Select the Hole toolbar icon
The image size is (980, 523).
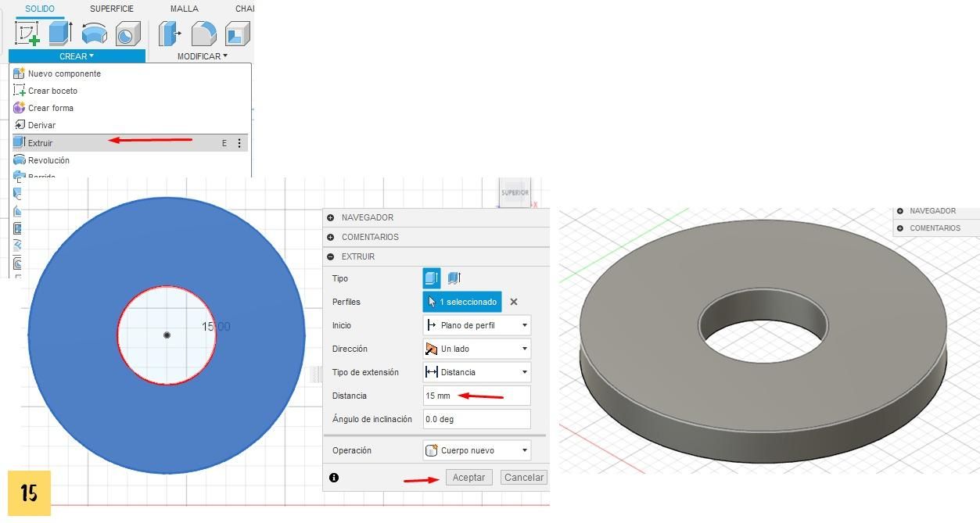tap(128, 34)
